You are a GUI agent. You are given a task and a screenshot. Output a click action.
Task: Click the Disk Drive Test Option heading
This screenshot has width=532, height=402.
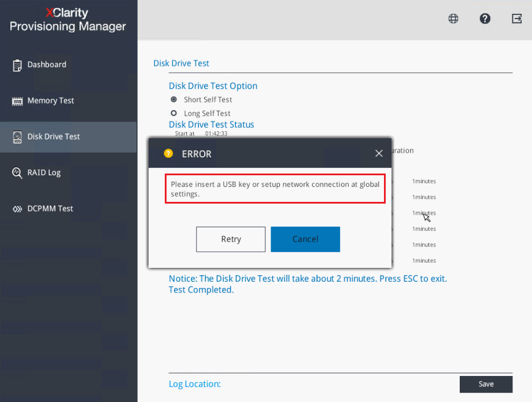pos(213,86)
